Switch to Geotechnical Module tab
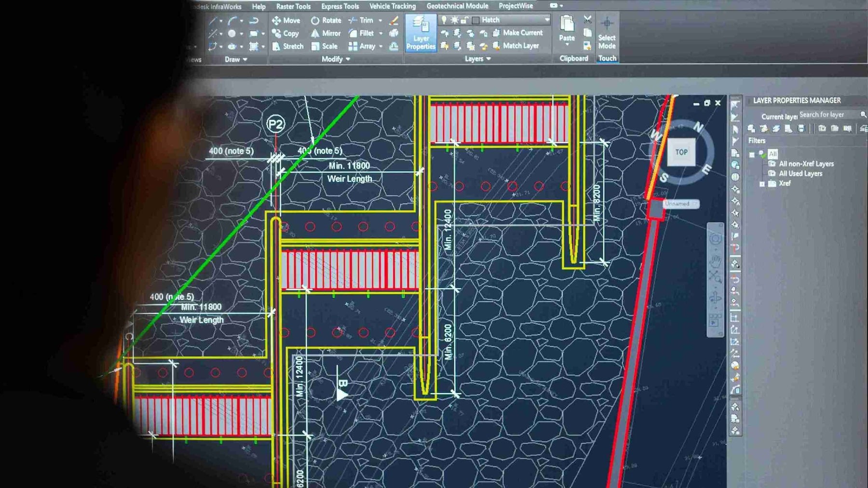The height and width of the screenshot is (488, 868). [x=457, y=6]
